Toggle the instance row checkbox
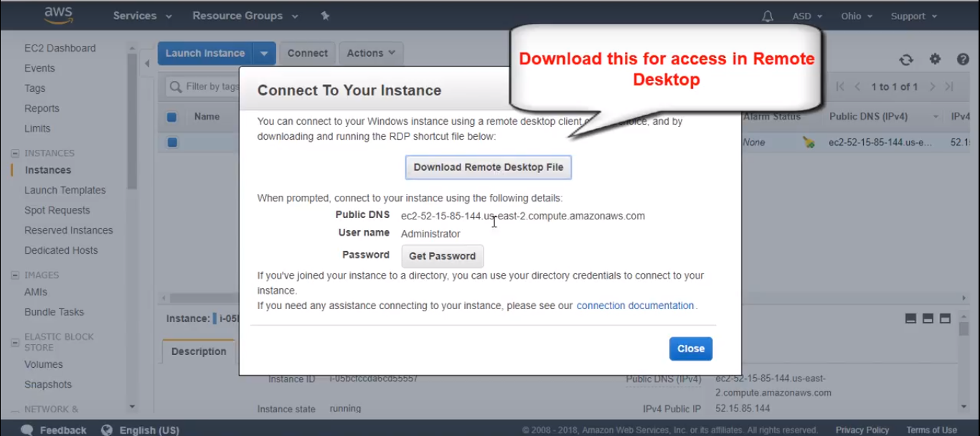980x436 pixels. tap(172, 142)
